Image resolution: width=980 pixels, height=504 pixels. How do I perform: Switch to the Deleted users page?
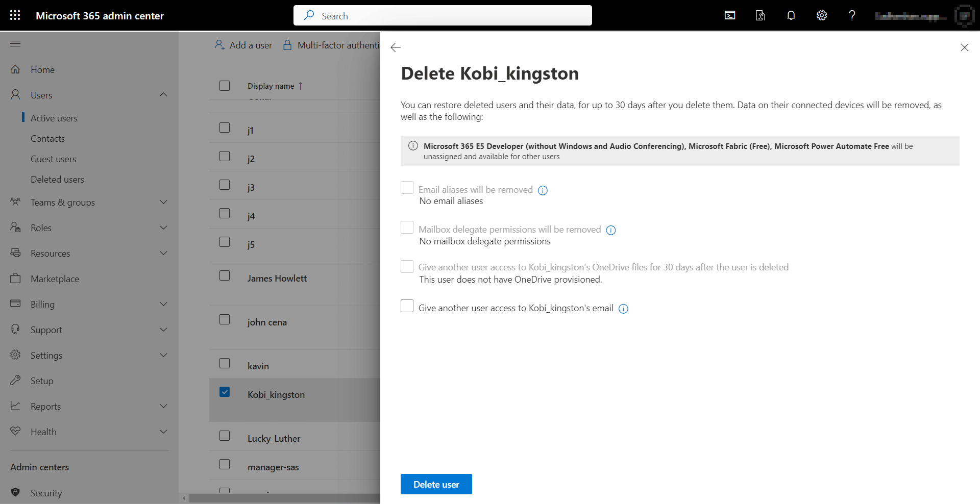[57, 179]
